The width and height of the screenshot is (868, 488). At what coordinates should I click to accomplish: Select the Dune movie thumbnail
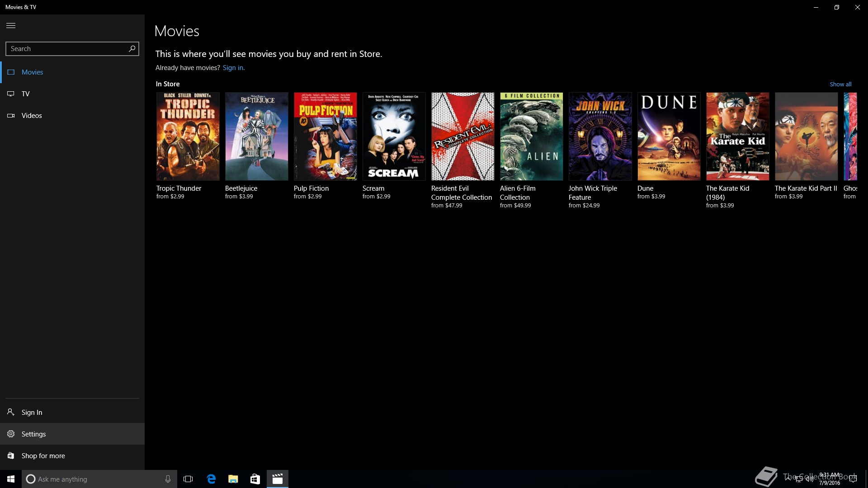pos(669,136)
